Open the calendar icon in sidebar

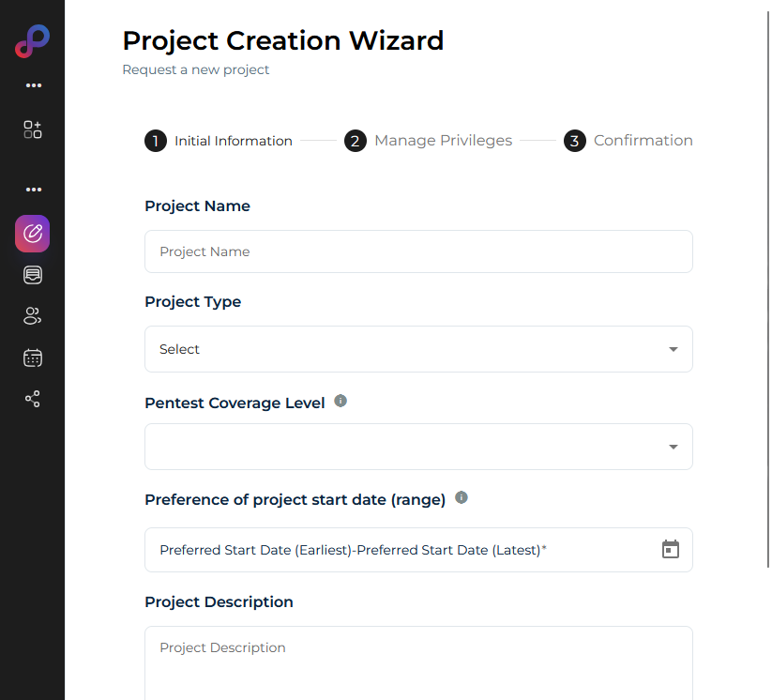click(x=33, y=358)
